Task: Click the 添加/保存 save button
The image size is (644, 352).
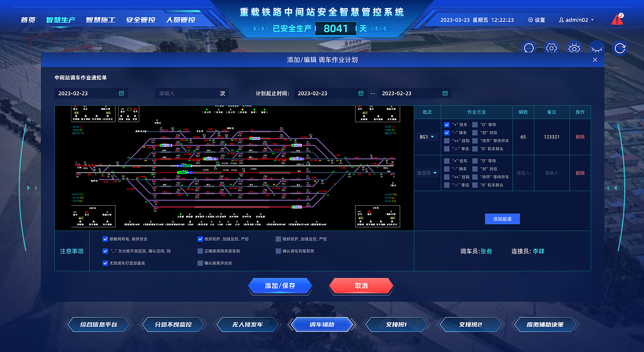Action: pos(280,286)
